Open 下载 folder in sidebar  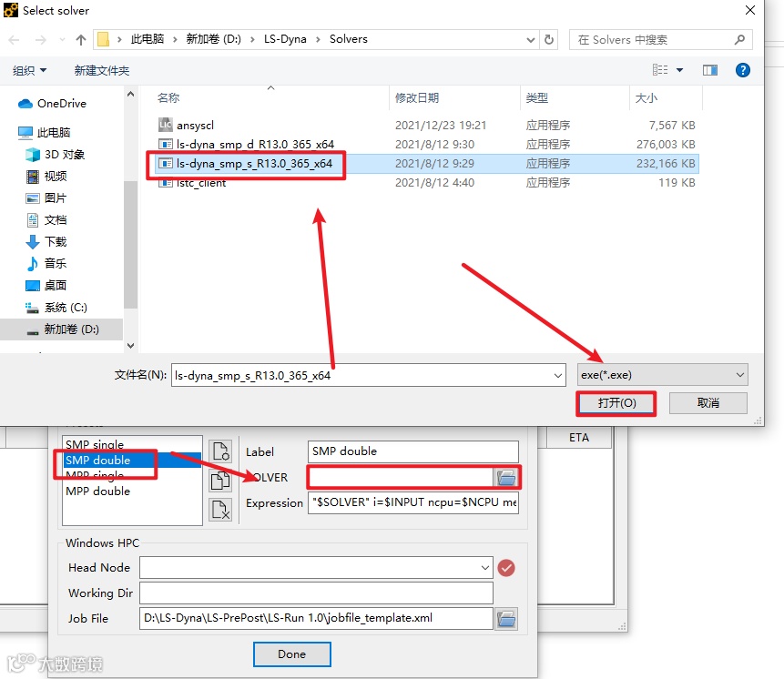tap(46, 242)
